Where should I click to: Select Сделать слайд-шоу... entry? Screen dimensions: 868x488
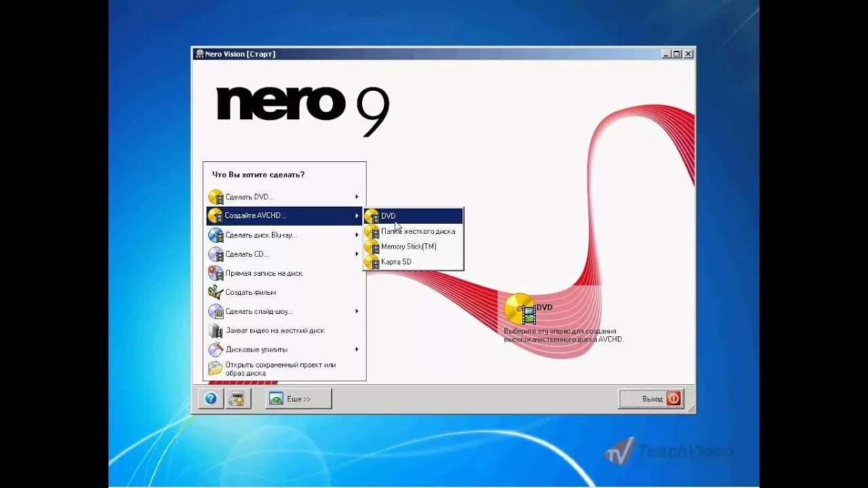click(284, 311)
